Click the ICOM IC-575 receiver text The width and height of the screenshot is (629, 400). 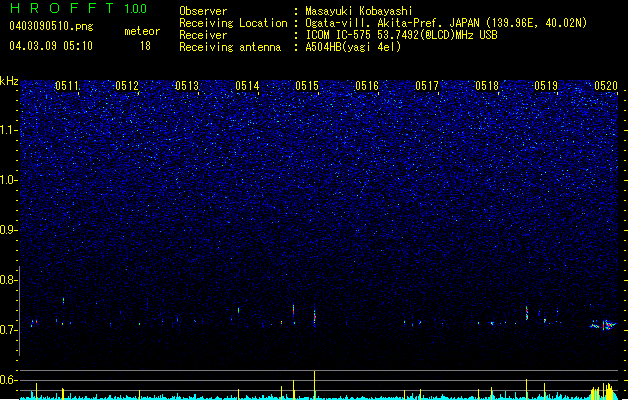coord(401,35)
